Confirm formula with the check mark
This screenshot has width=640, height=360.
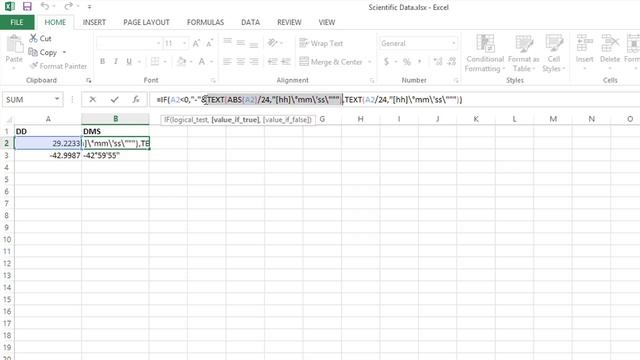[114, 99]
